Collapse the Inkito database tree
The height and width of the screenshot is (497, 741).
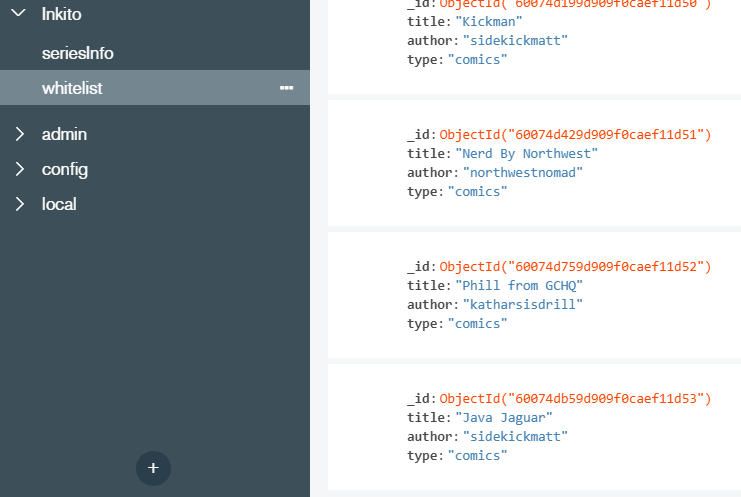[18, 13]
